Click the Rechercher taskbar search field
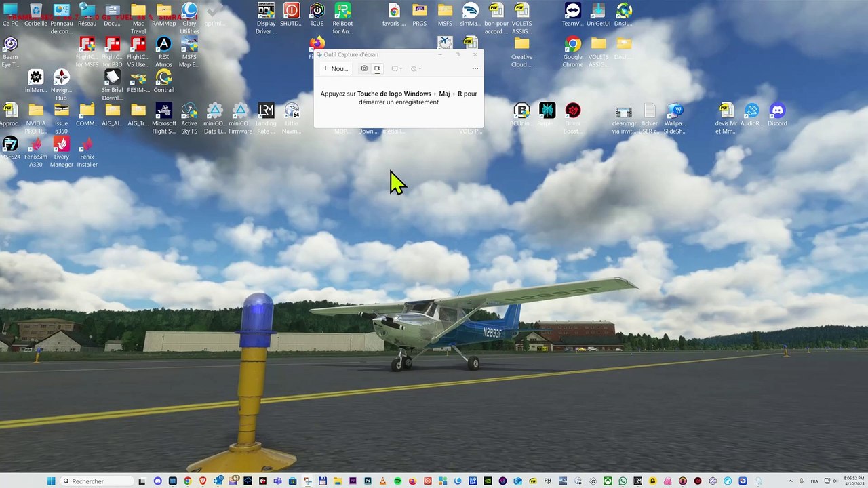The height and width of the screenshot is (488, 868). tap(96, 481)
